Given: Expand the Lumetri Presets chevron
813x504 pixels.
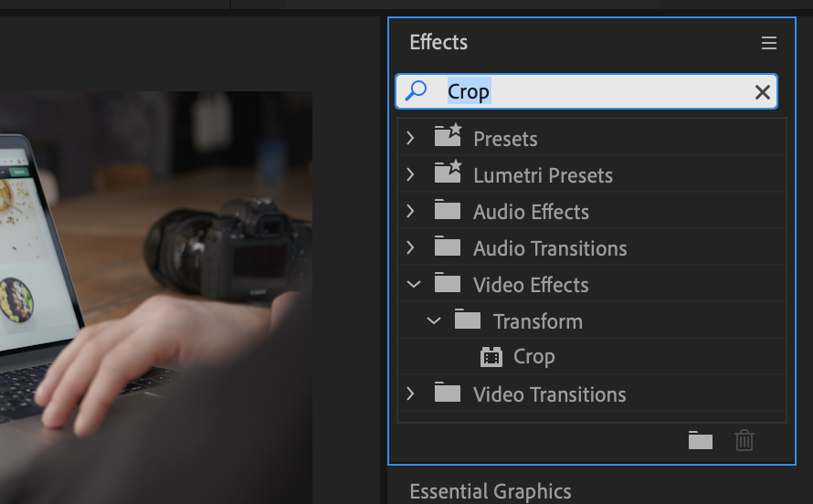Looking at the screenshot, I should point(410,174).
